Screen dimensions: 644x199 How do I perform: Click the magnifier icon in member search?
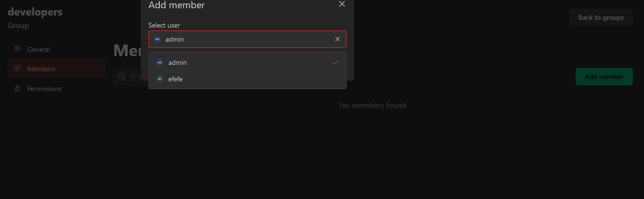122,77
